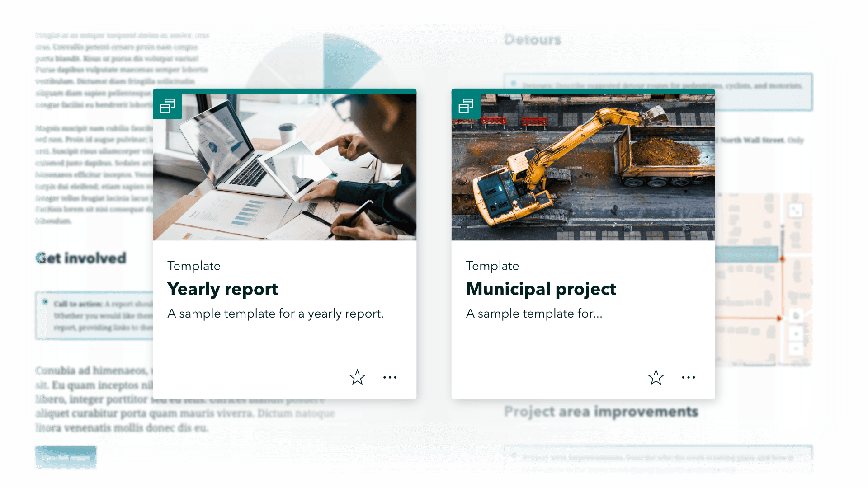Favorite the Yearly report template with star
The image size is (868, 488).
pos(357,377)
